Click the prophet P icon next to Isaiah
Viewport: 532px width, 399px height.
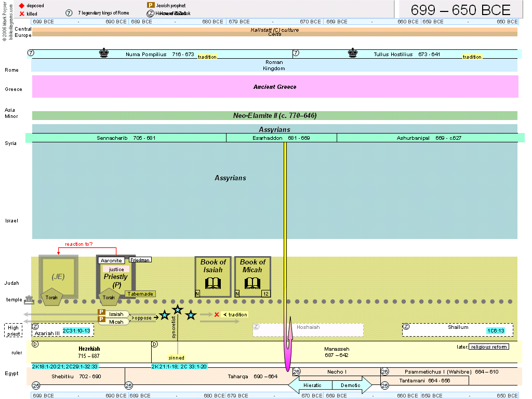coord(102,313)
